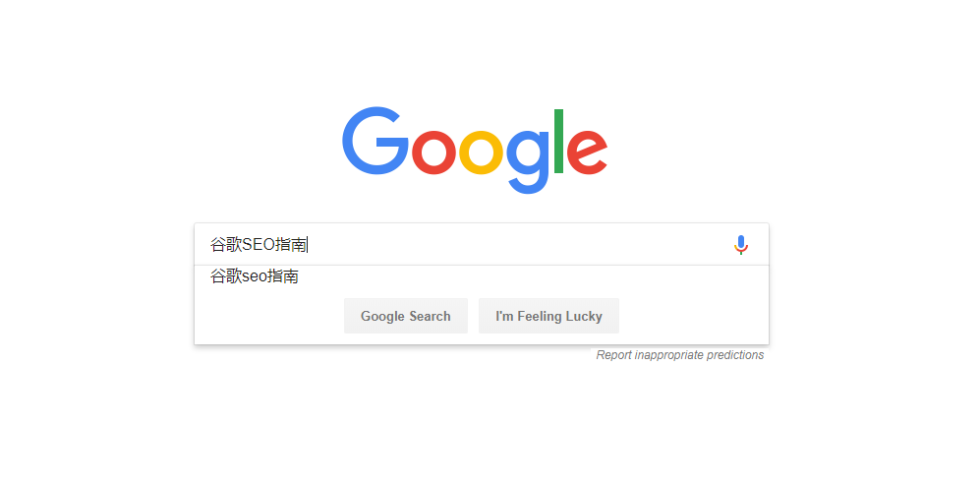Click the blue capital G of the logo
Screen dimensions: 980x488
[374, 141]
